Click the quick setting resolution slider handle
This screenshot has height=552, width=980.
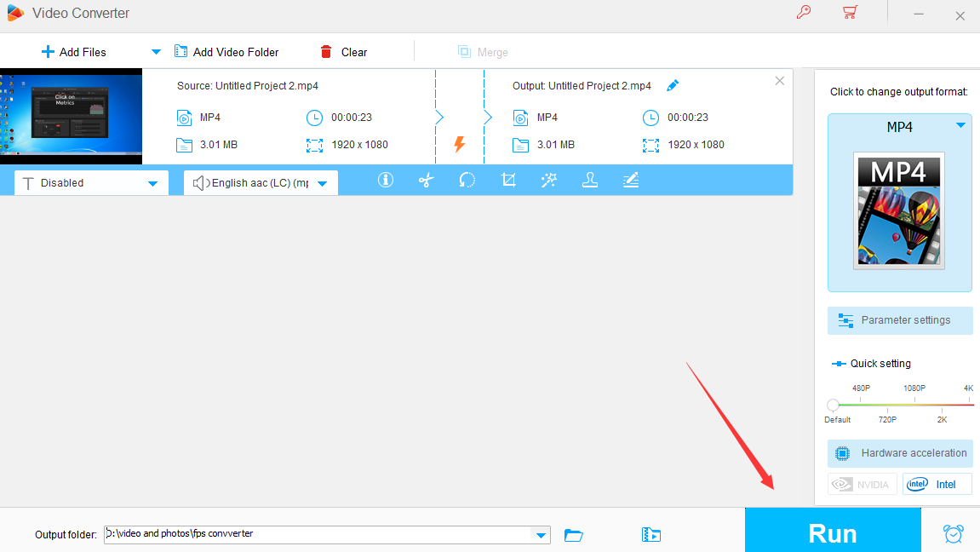[x=833, y=405]
